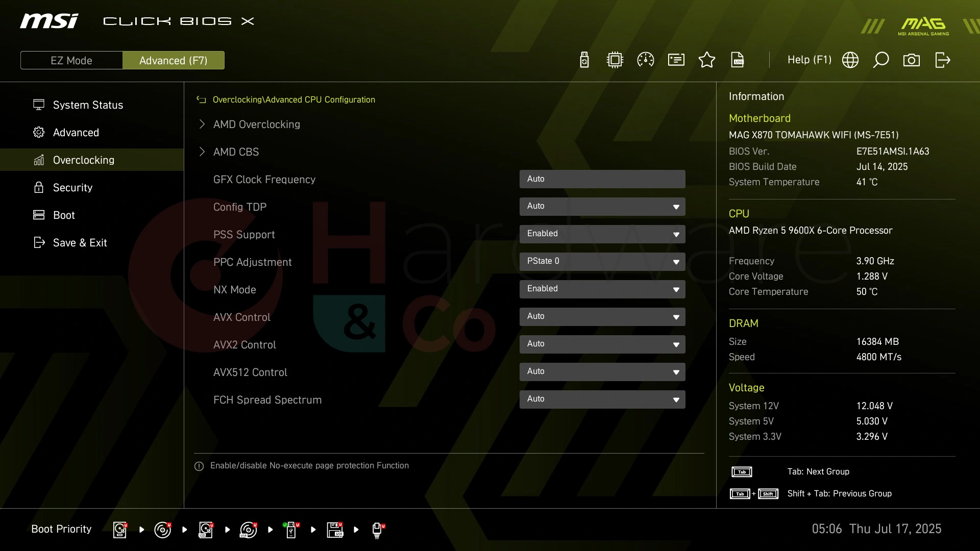Image resolution: width=980 pixels, height=551 pixels.
Task: Open the AVX512 Control dropdown
Action: 602,372
